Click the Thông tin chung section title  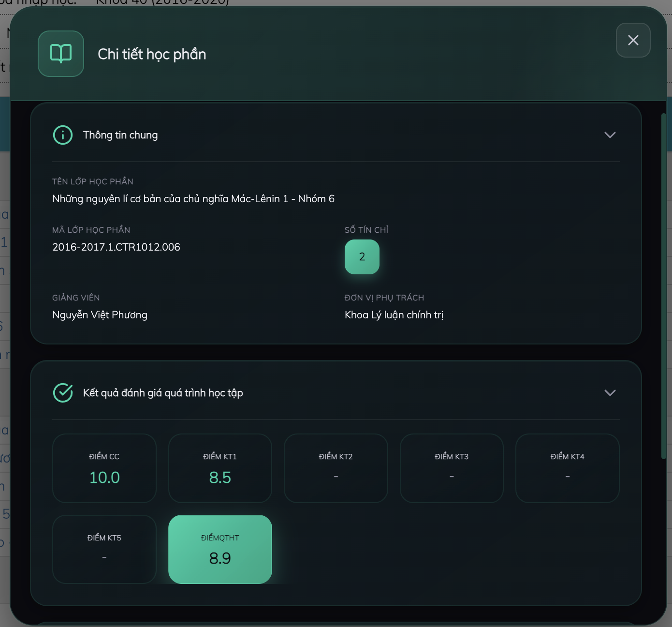(120, 135)
